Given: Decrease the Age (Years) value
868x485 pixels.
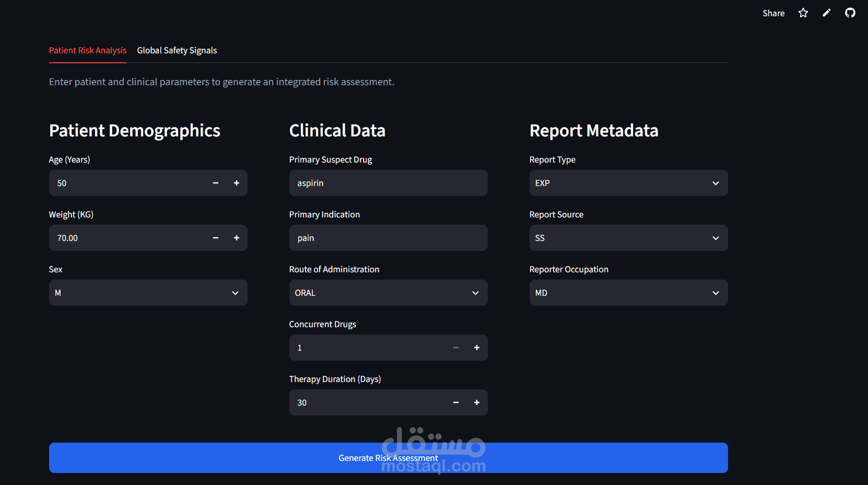Looking at the screenshot, I should tap(216, 183).
